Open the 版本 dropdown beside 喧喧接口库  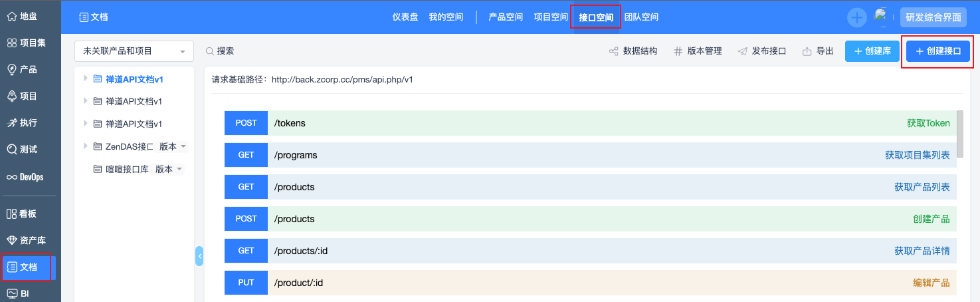(x=169, y=170)
